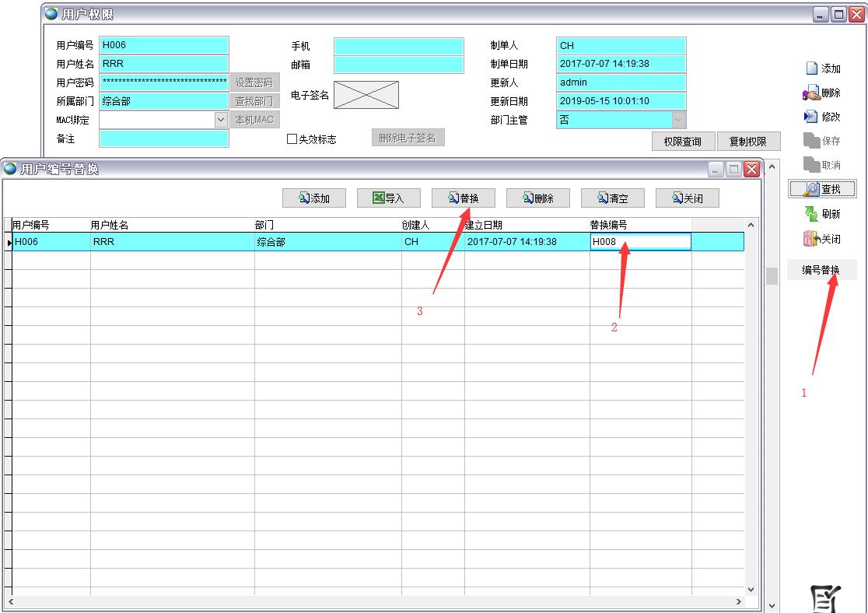Click the 手机 phone input field

tap(398, 46)
